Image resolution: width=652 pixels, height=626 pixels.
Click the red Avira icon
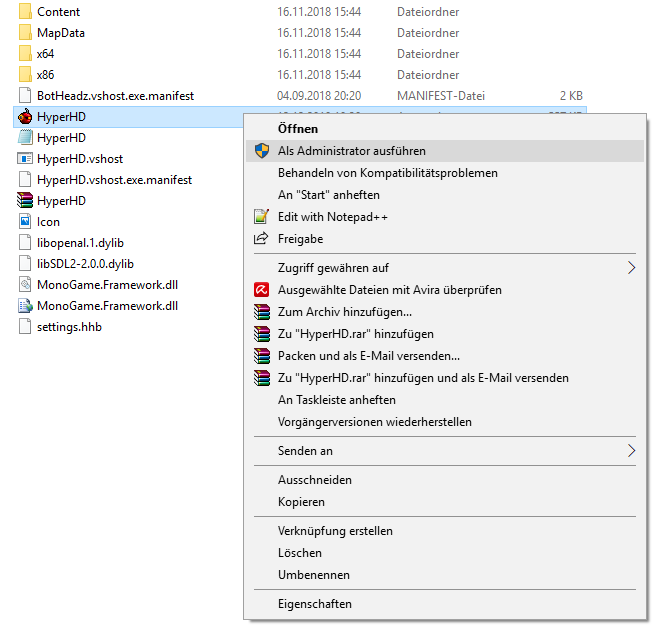tap(262, 289)
